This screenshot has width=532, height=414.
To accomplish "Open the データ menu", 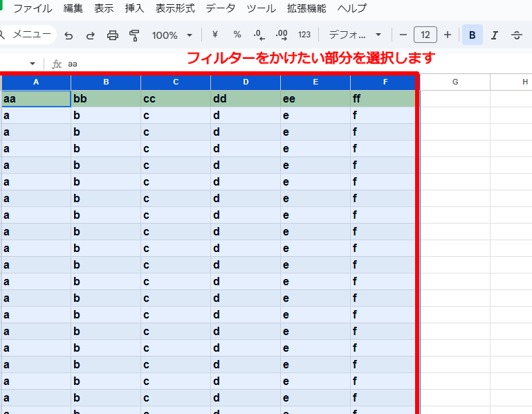I will pyautogui.click(x=221, y=8).
